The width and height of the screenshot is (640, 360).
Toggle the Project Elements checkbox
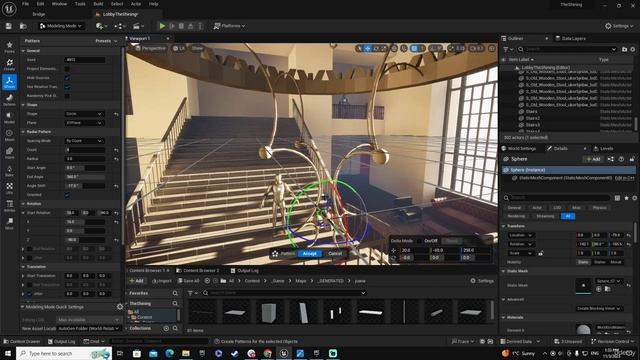tap(67, 69)
